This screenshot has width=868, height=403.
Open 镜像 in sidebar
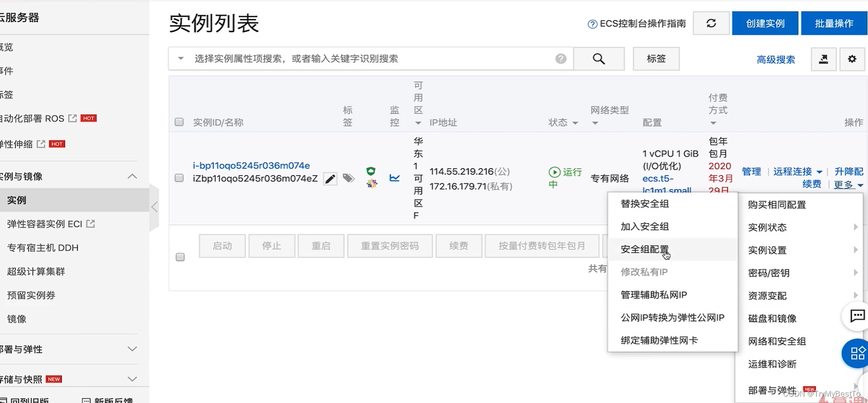point(17,319)
